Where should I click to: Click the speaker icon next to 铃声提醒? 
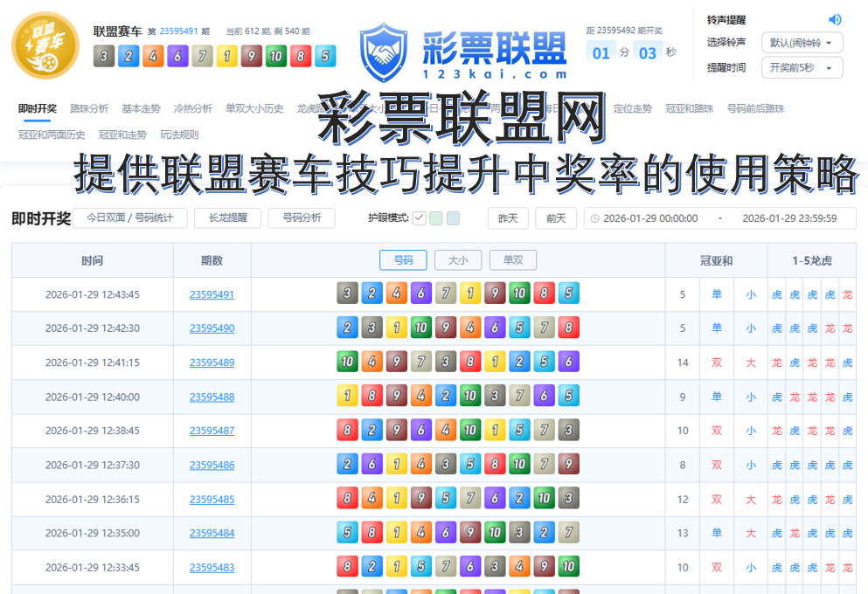pos(834,18)
